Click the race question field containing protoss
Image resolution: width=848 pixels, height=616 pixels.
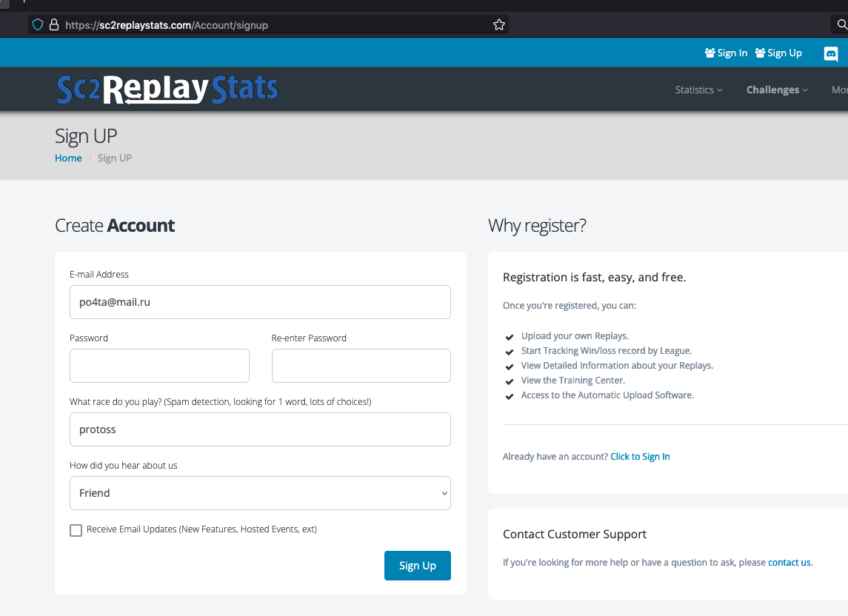[260, 429]
